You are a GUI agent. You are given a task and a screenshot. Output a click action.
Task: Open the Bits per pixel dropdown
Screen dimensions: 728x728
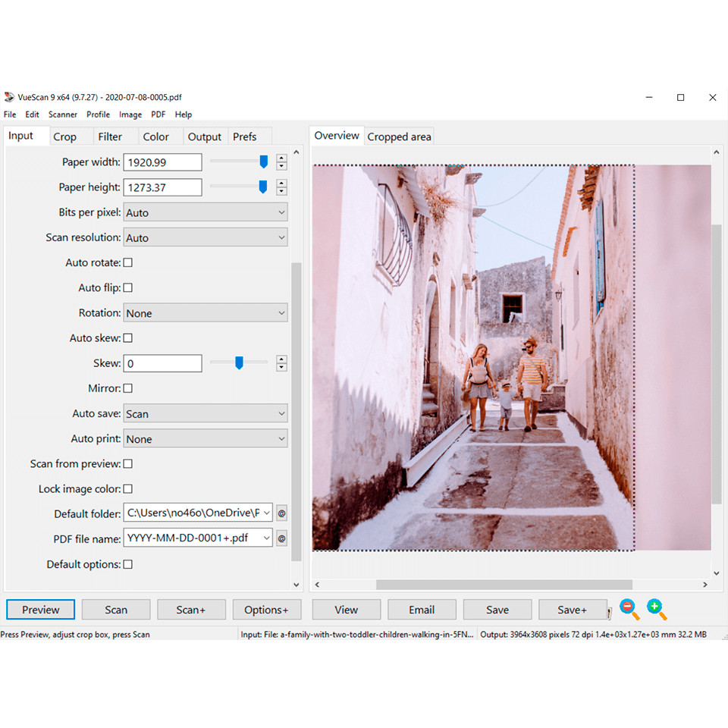[x=206, y=213]
